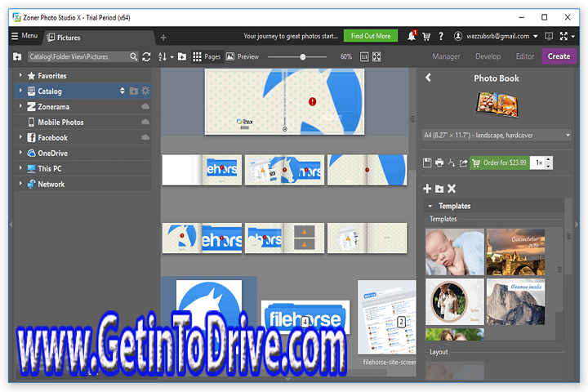Expand the Zonerama tree node

click(x=20, y=106)
